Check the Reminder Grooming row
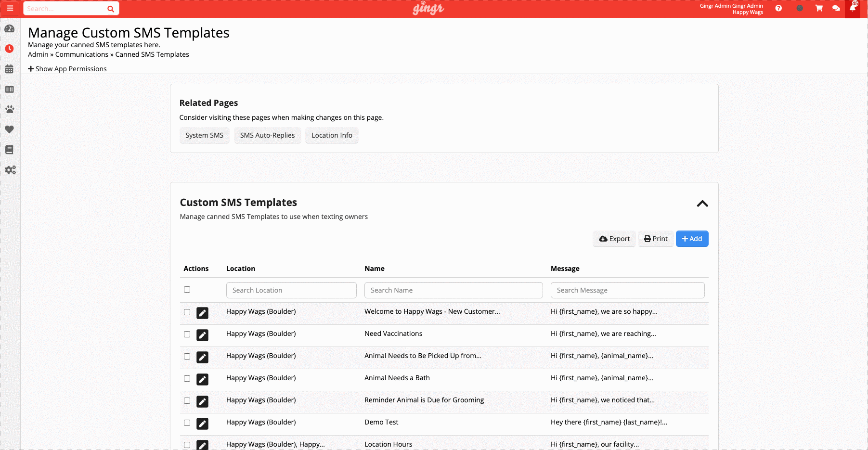Viewport: 868px width, 450px height. pyautogui.click(x=187, y=401)
